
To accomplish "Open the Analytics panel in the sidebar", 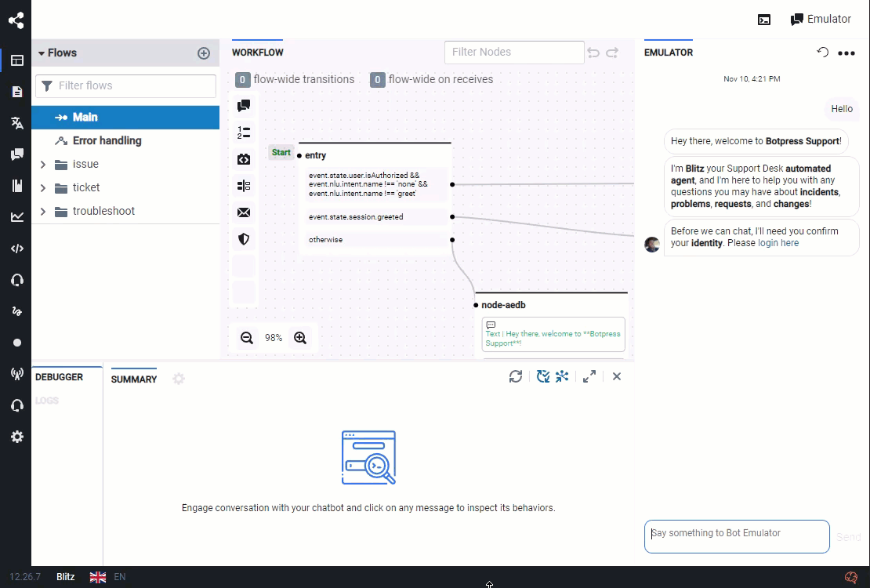I will 16,217.
